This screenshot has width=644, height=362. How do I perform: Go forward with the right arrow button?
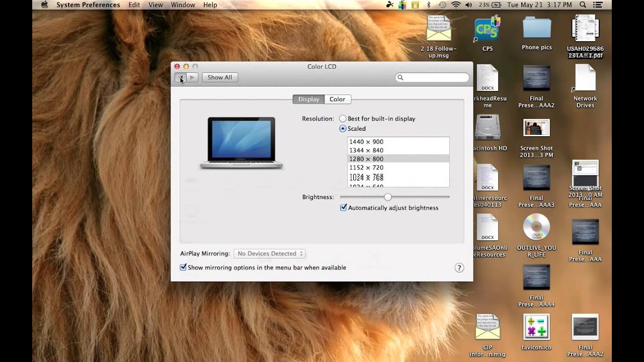tap(192, 77)
